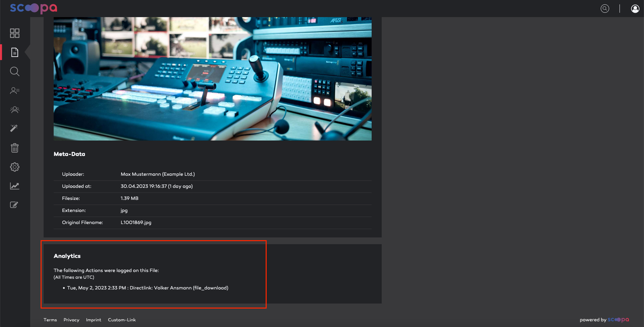
Task: Click the video mixer preview image
Action: tap(213, 79)
